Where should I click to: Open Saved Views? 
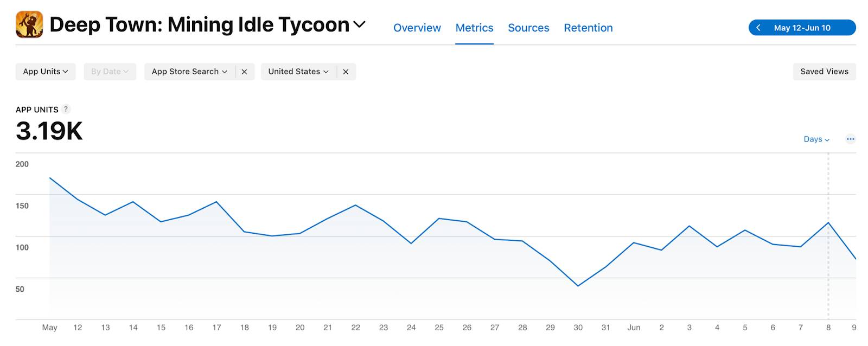pos(824,72)
